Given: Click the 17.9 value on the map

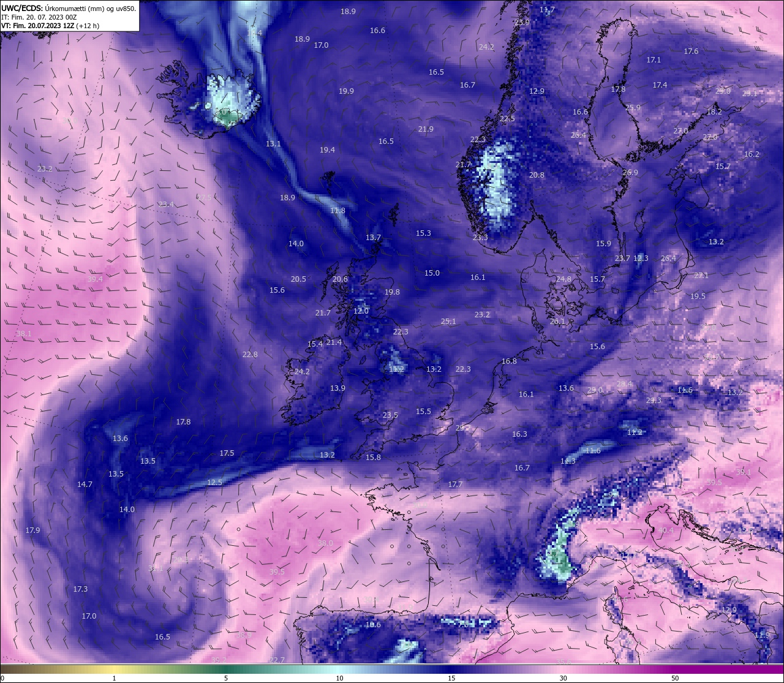Looking at the screenshot, I should (32, 530).
